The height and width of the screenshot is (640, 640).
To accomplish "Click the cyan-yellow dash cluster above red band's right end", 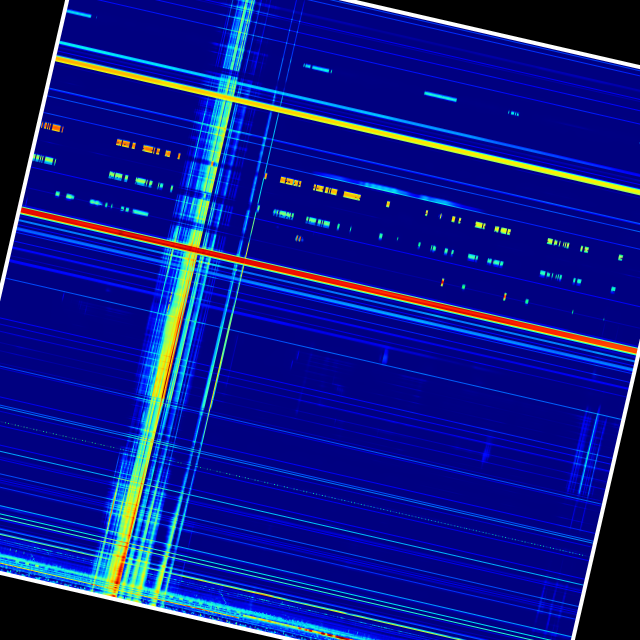I will [562, 243].
